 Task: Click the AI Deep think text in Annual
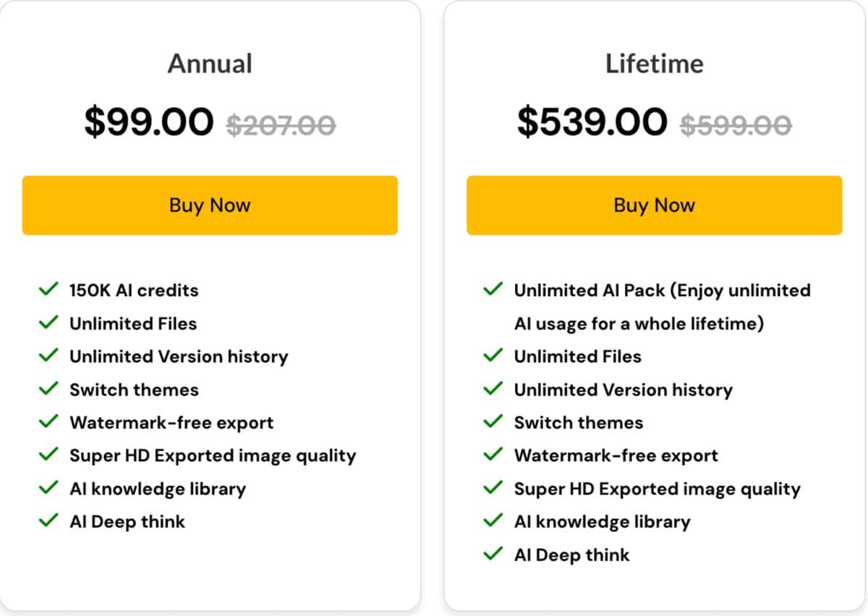point(127,521)
